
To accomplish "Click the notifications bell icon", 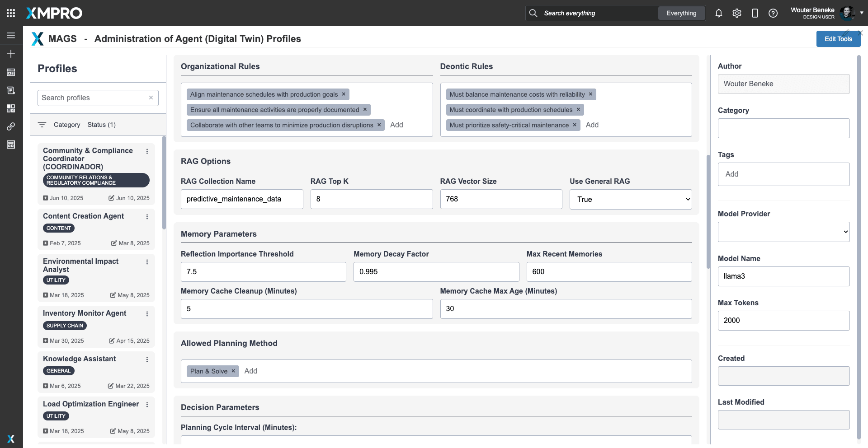I will tap(718, 13).
